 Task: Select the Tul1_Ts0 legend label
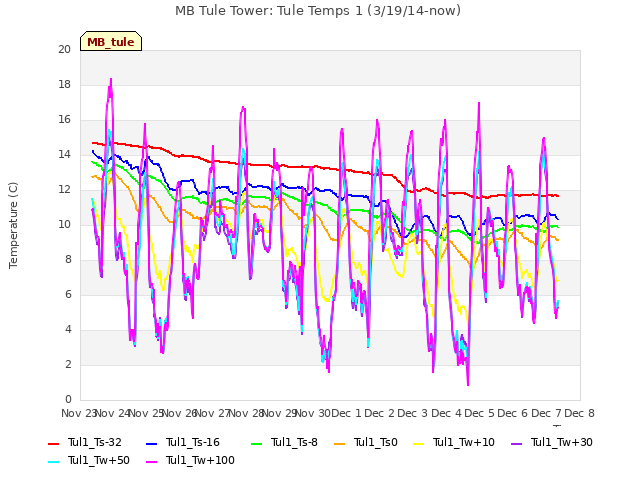[x=376, y=442]
